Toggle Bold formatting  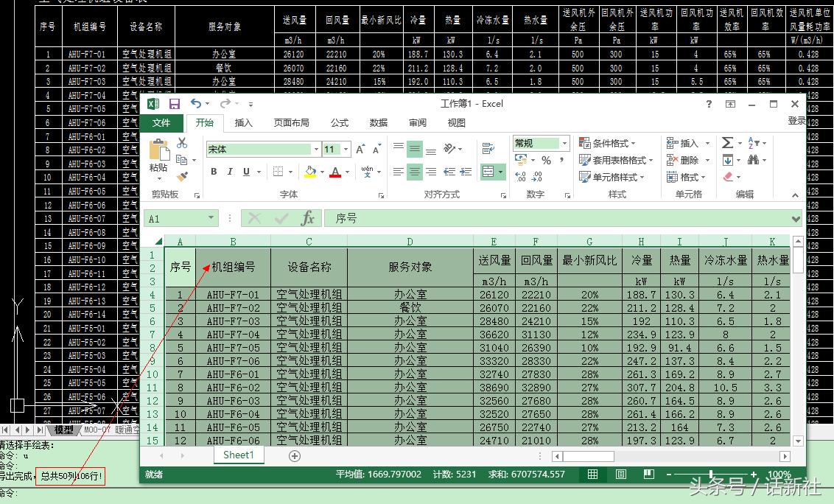(x=214, y=171)
